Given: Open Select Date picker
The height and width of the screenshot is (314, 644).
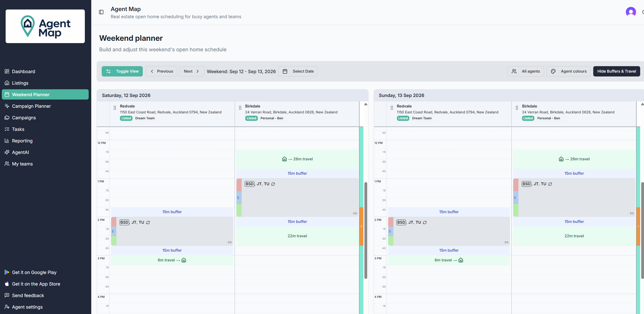Looking at the screenshot, I should point(298,71).
